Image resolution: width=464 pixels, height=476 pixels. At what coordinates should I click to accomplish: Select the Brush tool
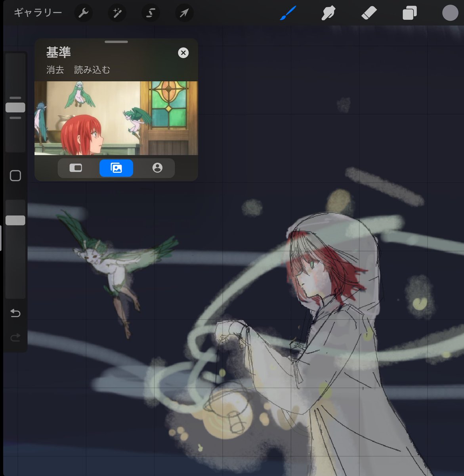click(288, 13)
